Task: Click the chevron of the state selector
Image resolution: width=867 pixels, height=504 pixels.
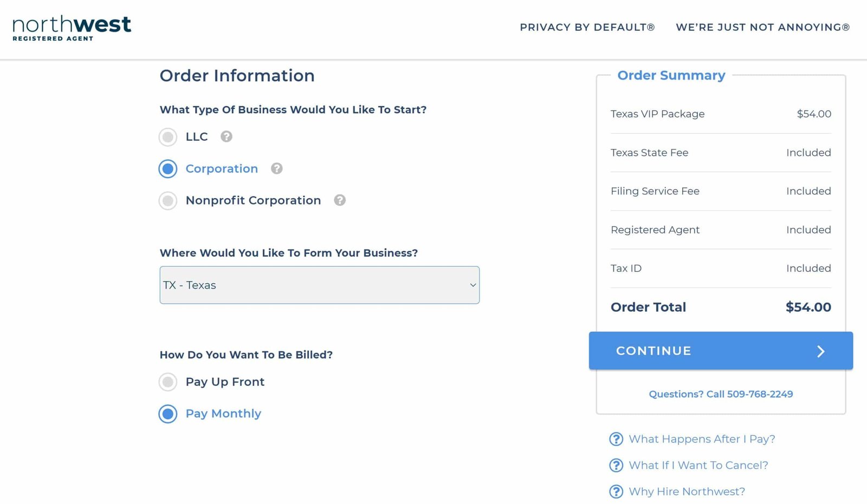Action: (x=473, y=285)
